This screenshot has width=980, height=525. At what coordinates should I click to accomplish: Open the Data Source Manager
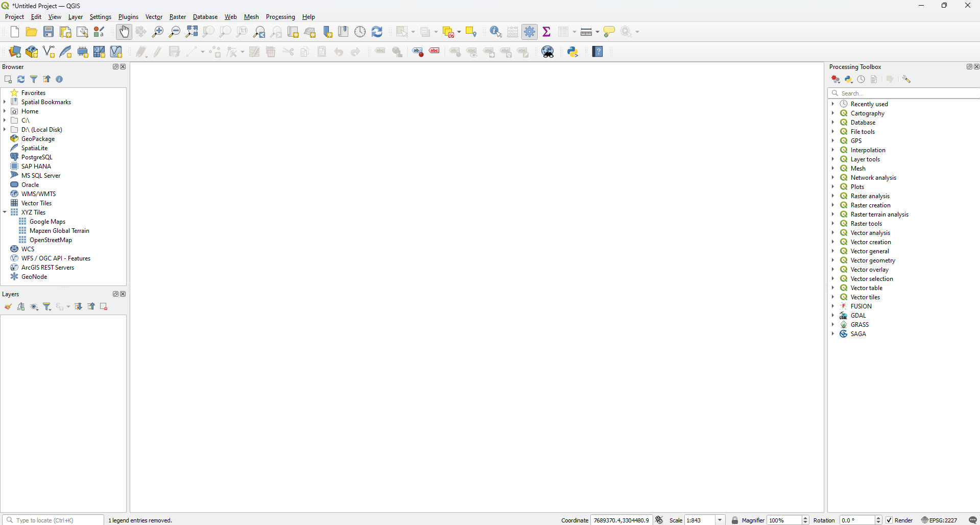(x=15, y=52)
